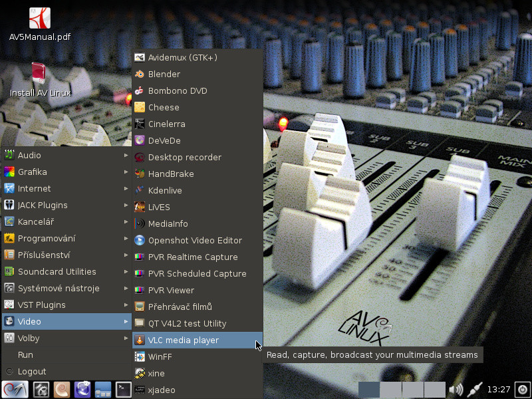Click the MediaInfo icon
Screen dimensions: 532x399
pyautogui.click(x=140, y=223)
